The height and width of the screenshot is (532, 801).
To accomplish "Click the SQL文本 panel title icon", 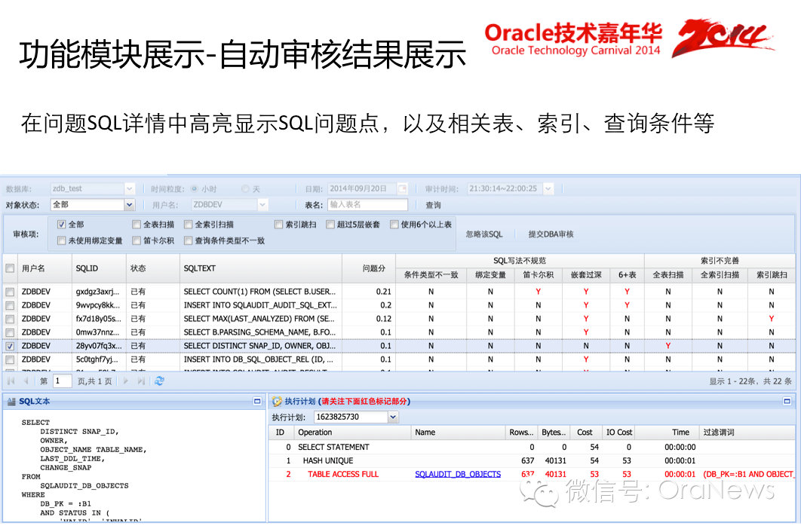I will point(11,402).
